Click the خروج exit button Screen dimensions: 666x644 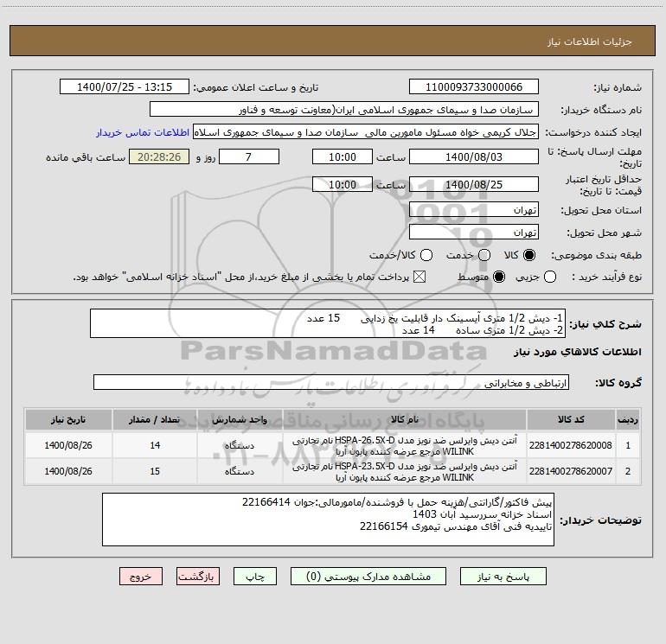tap(141, 577)
